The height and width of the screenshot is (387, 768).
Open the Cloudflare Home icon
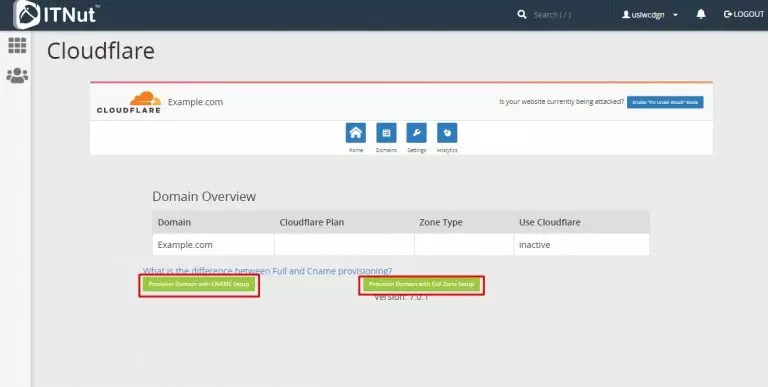(x=356, y=133)
